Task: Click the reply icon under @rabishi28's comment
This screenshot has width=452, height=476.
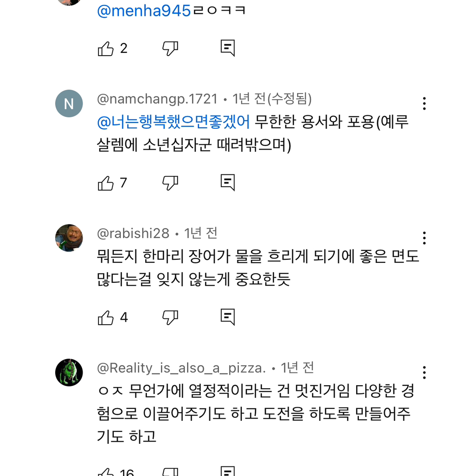Action: pyautogui.click(x=227, y=316)
